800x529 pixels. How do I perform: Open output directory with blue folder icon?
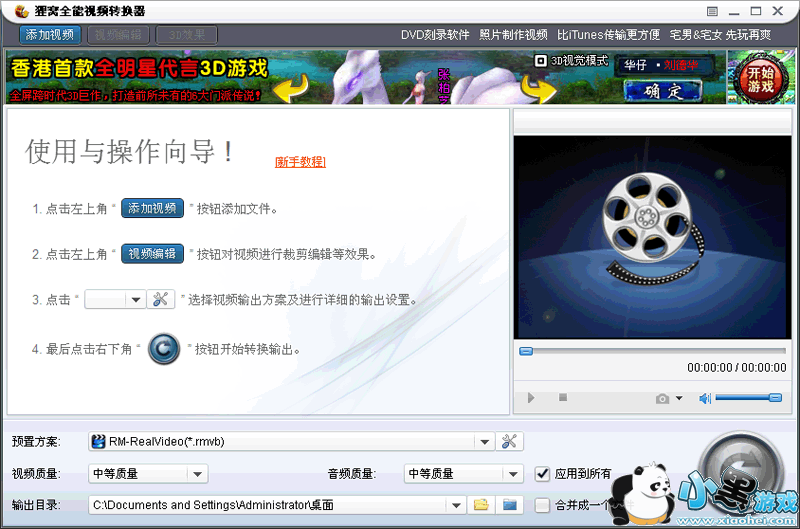(510, 505)
